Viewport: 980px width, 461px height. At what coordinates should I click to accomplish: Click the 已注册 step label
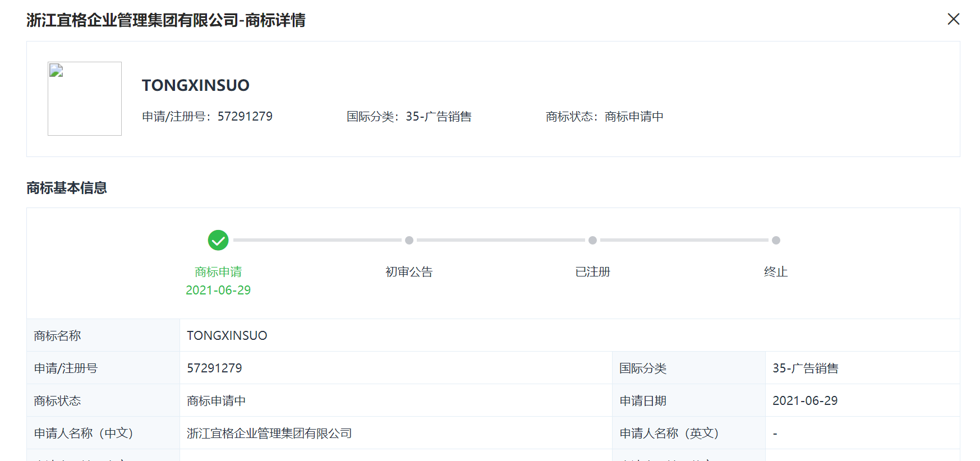click(592, 272)
